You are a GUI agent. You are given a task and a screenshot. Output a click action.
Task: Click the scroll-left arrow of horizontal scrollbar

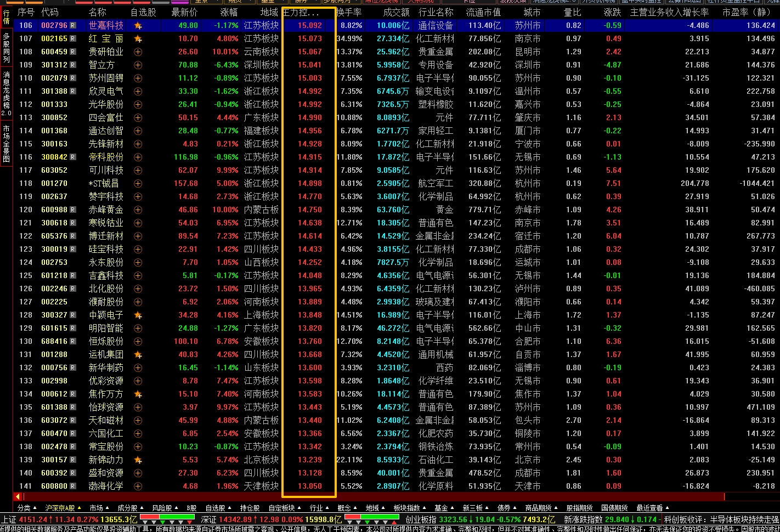point(18,496)
